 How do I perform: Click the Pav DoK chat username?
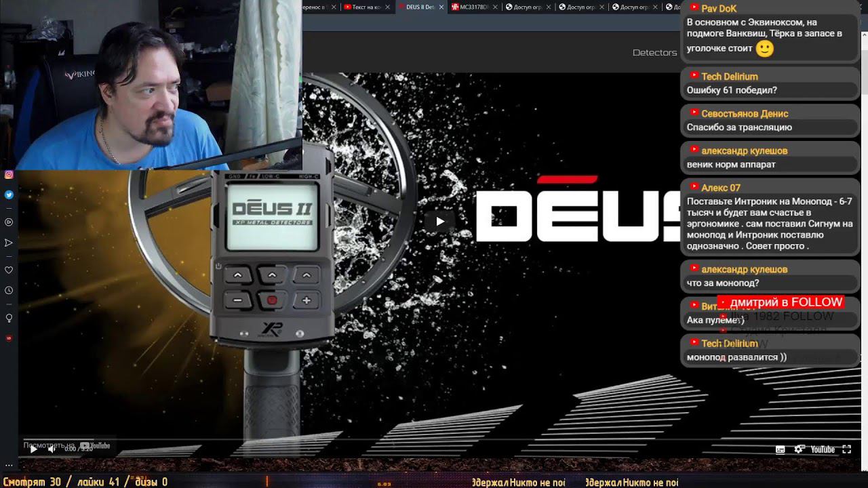pyautogui.click(x=719, y=8)
